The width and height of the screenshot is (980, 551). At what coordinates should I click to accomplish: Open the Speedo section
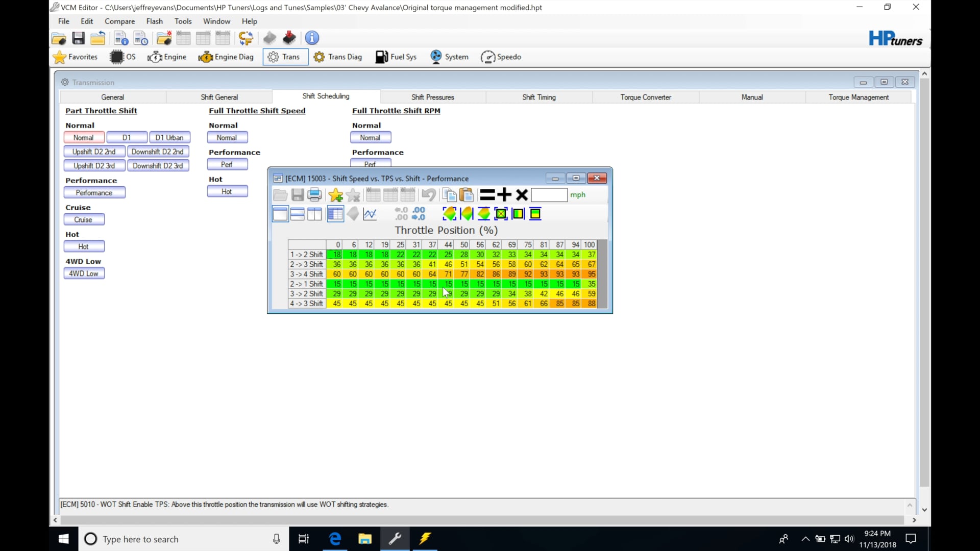tap(501, 57)
